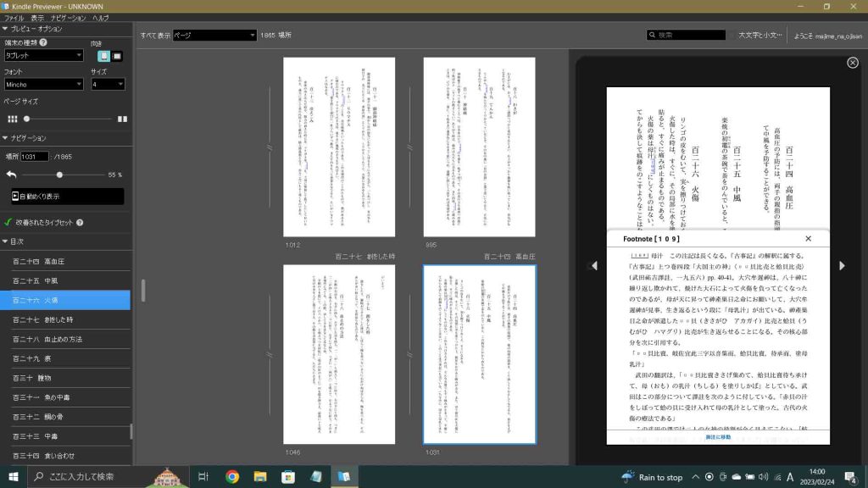Go to previous page with left arrow
The width and height of the screenshot is (868, 488).
coord(594,265)
